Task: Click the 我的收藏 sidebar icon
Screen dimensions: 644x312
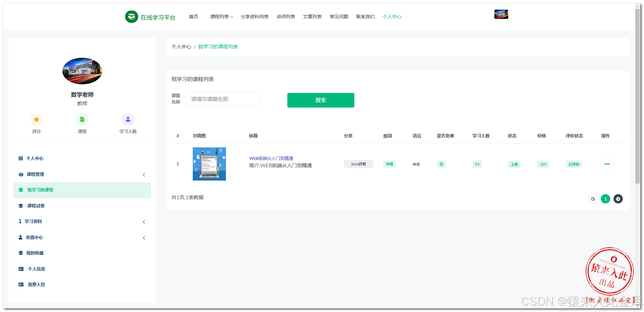Action: pyautogui.click(x=21, y=253)
